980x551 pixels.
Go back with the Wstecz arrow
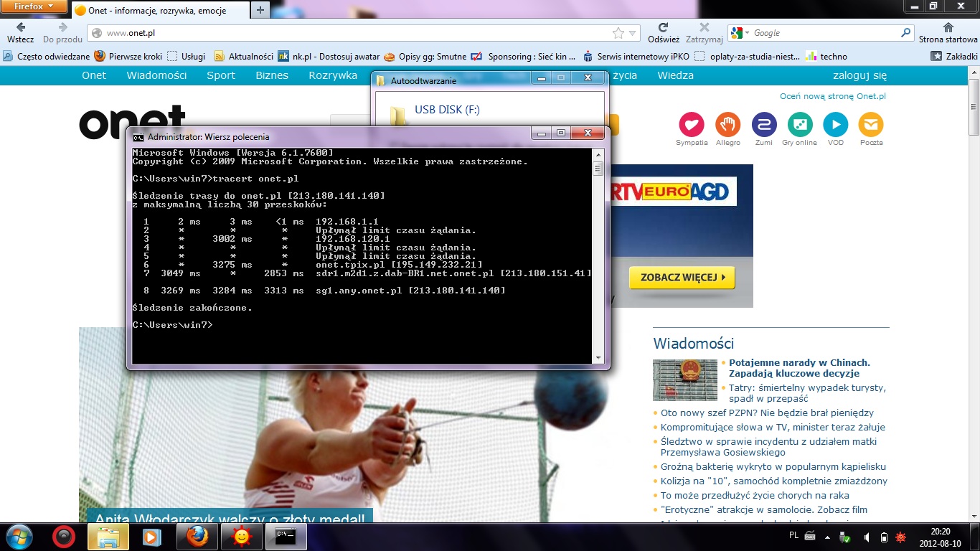(21, 32)
